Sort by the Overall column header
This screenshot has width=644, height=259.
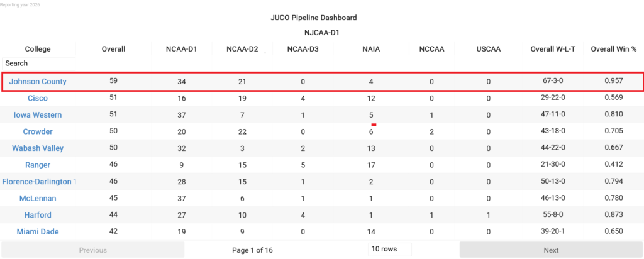point(113,49)
